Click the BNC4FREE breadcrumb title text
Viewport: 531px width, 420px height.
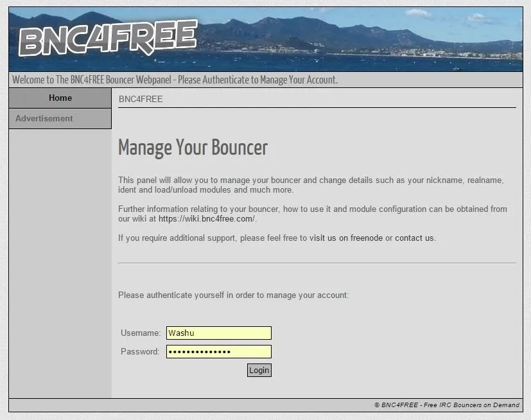pos(141,100)
